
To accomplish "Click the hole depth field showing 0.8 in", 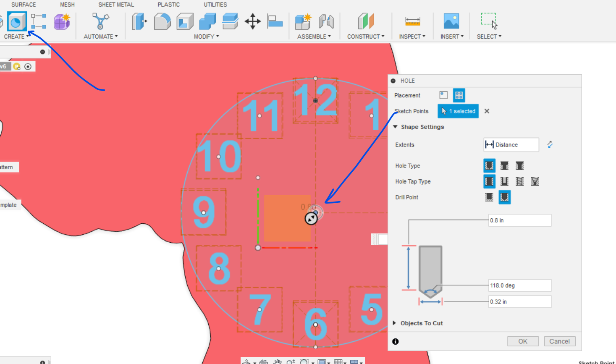I will [520, 220].
